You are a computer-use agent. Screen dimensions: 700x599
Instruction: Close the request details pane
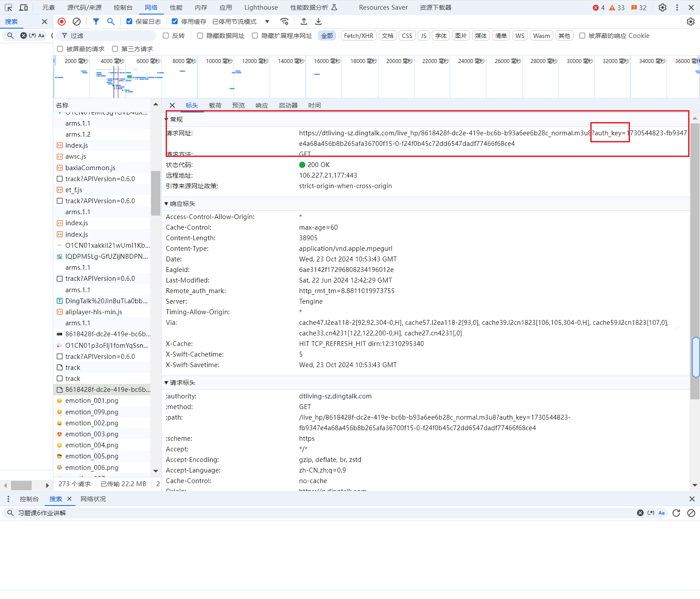[x=172, y=105]
